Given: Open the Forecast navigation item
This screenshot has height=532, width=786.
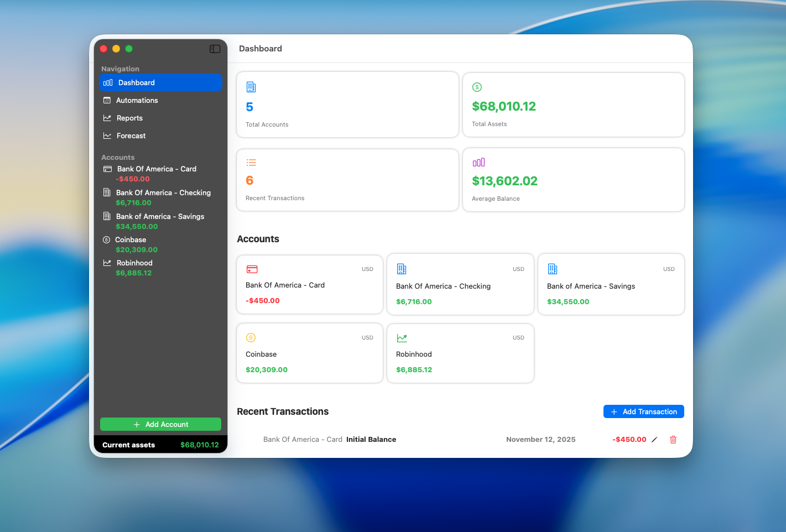Looking at the screenshot, I should click(x=131, y=136).
